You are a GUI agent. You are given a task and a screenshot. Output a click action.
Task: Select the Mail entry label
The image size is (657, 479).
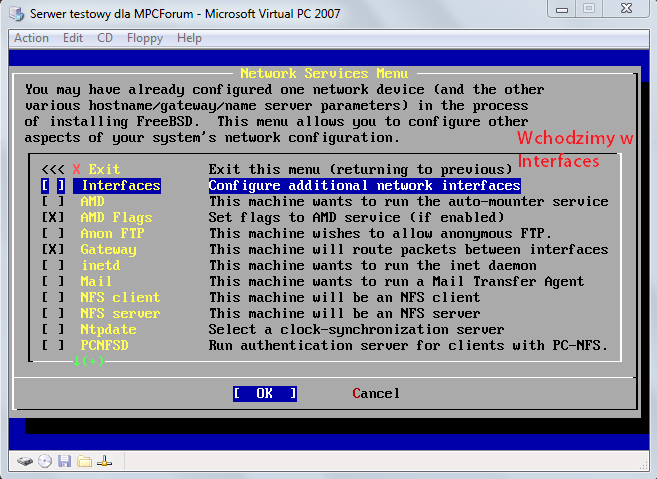(x=96, y=281)
